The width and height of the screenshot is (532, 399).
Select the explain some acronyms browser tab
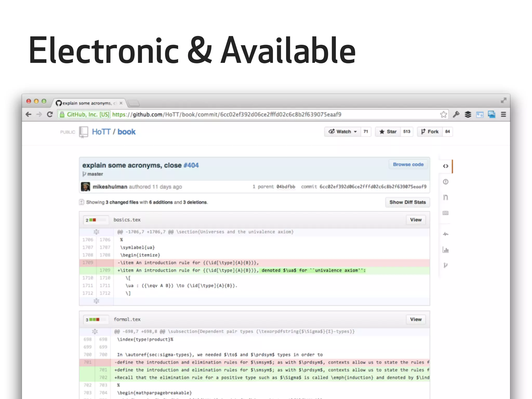[87, 103]
